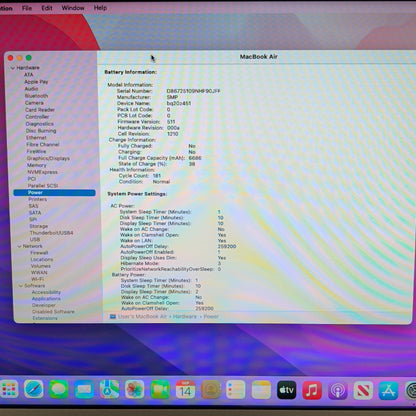Select Bluetooth in the hardware list
The height and width of the screenshot is (416, 416).
pos(36,96)
